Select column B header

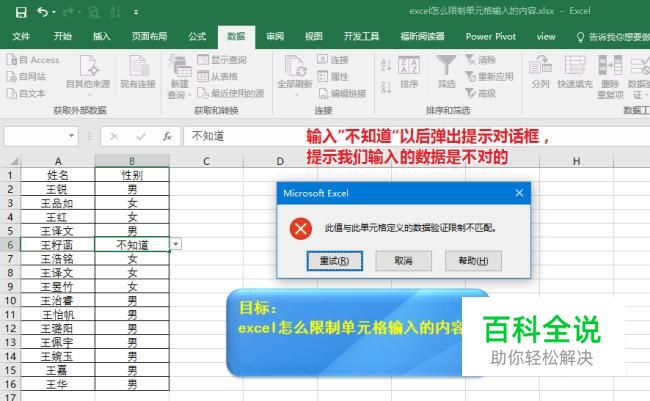132,161
